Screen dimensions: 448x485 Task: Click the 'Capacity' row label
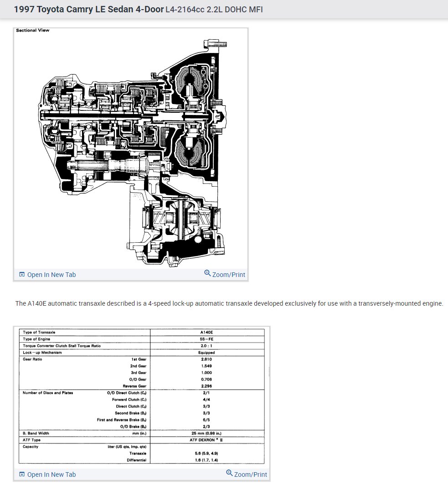point(31,447)
